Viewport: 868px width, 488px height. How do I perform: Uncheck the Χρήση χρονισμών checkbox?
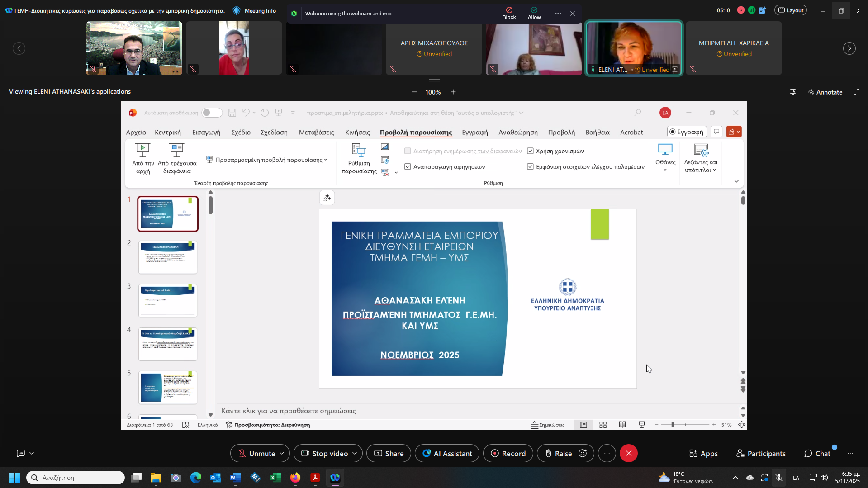tap(530, 151)
